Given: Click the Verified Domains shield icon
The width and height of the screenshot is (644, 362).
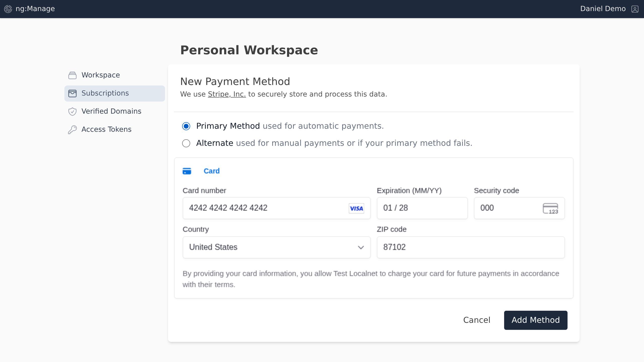Looking at the screenshot, I should click(72, 111).
